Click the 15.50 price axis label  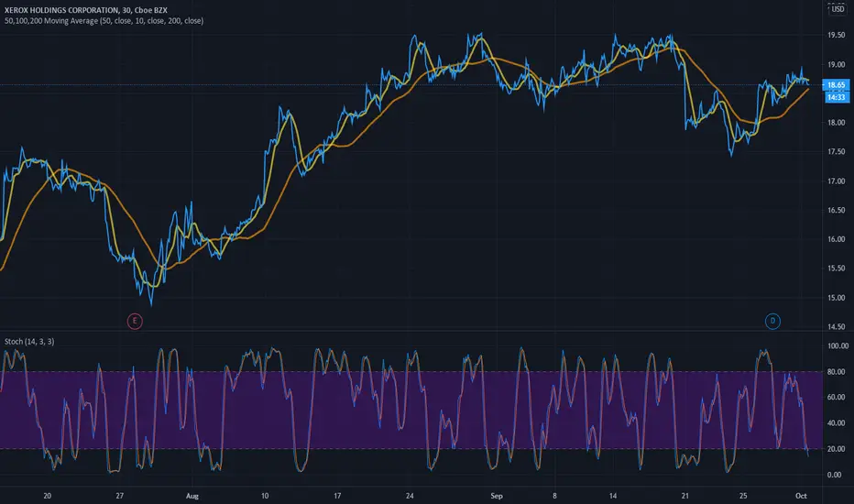836,268
